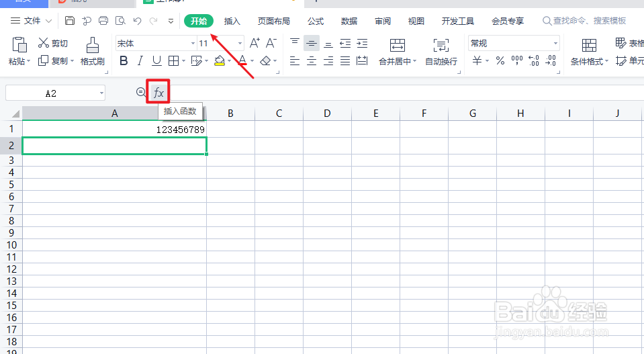This screenshot has height=354, width=644.
Task: Increase decimal places
Action: pos(533,60)
